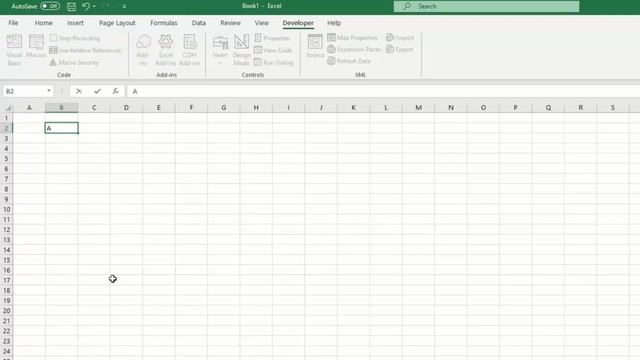Viewport: 640px width, 360px height.
Task: Switch to the Data tab
Action: [x=199, y=23]
